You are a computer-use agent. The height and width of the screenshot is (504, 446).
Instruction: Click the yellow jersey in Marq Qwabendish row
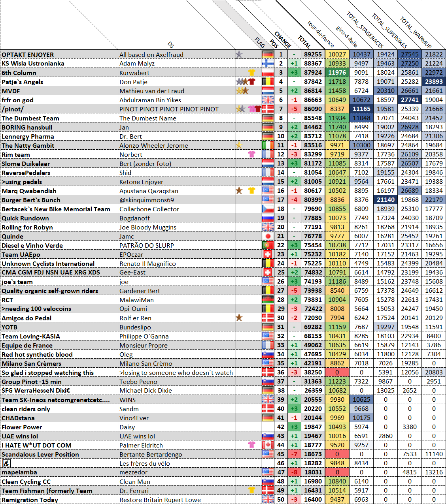click(x=251, y=191)
